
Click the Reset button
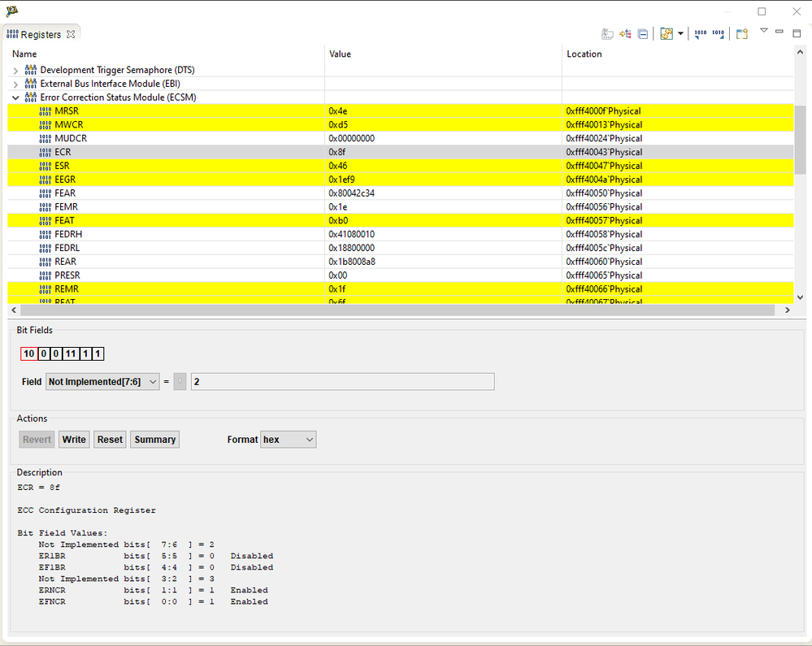pyautogui.click(x=110, y=440)
